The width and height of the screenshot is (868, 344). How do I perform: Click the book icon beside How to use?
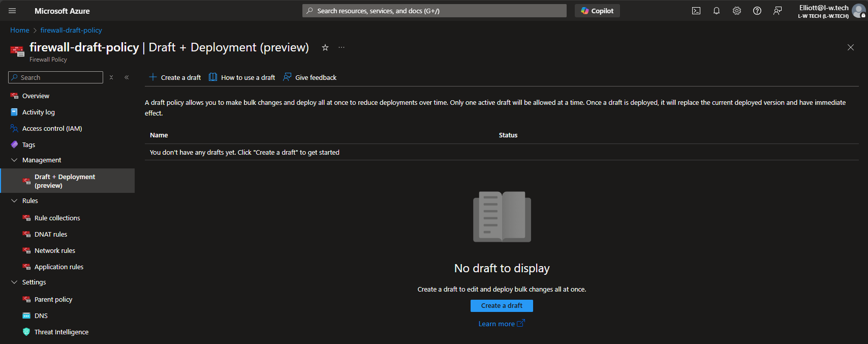[x=213, y=77]
